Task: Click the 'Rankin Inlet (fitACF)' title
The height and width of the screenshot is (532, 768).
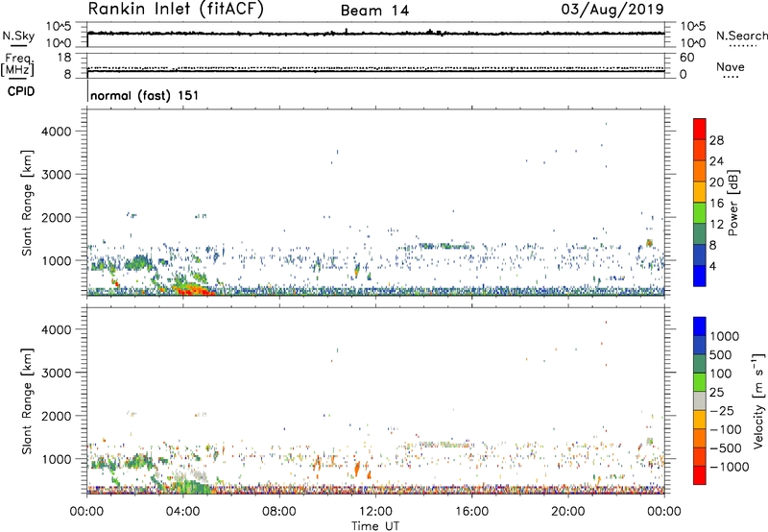Action: click(x=176, y=10)
